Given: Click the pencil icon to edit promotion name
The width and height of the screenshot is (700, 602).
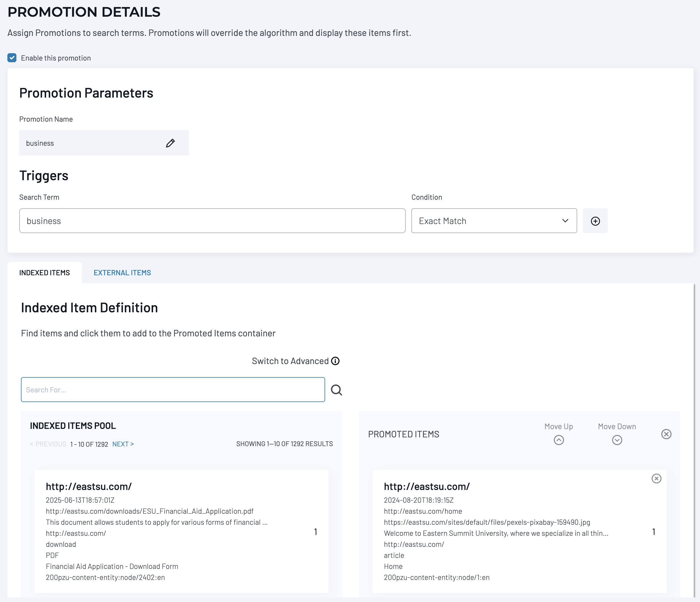Looking at the screenshot, I should [x=170, y=143].
